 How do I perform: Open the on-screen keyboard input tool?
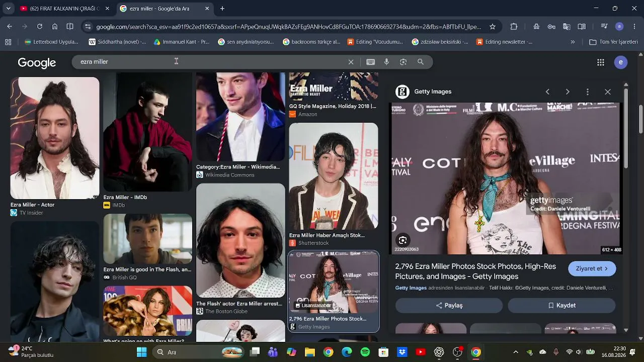pos(370,62)
